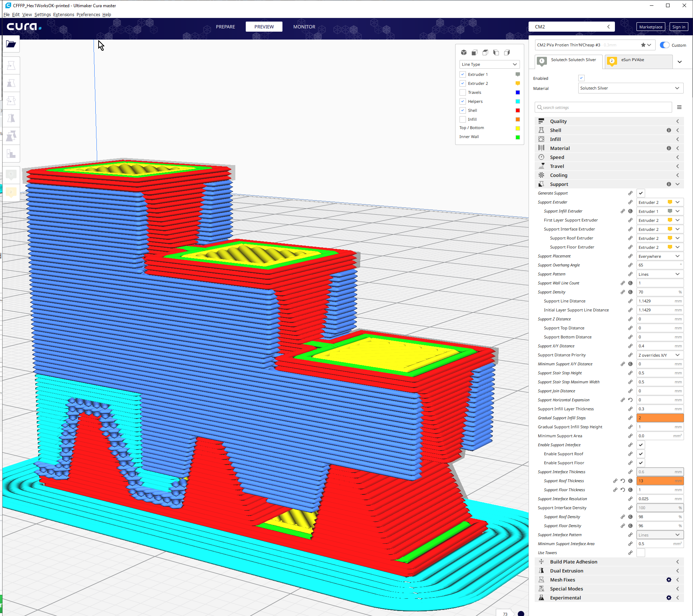Click the red Shell color swatch
Image resolution: width=693 pixels, height=616 pixels.
[518, 110]
